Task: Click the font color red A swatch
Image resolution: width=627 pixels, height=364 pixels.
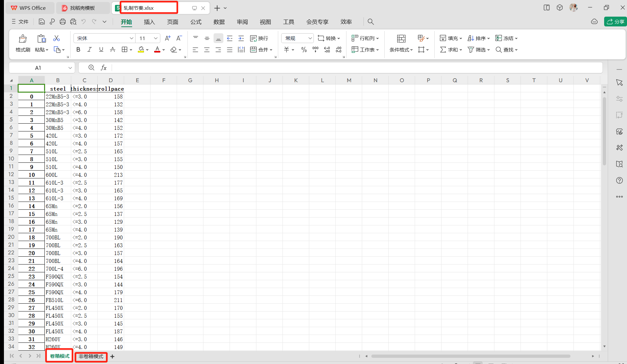Action: [x=157, y=50]
